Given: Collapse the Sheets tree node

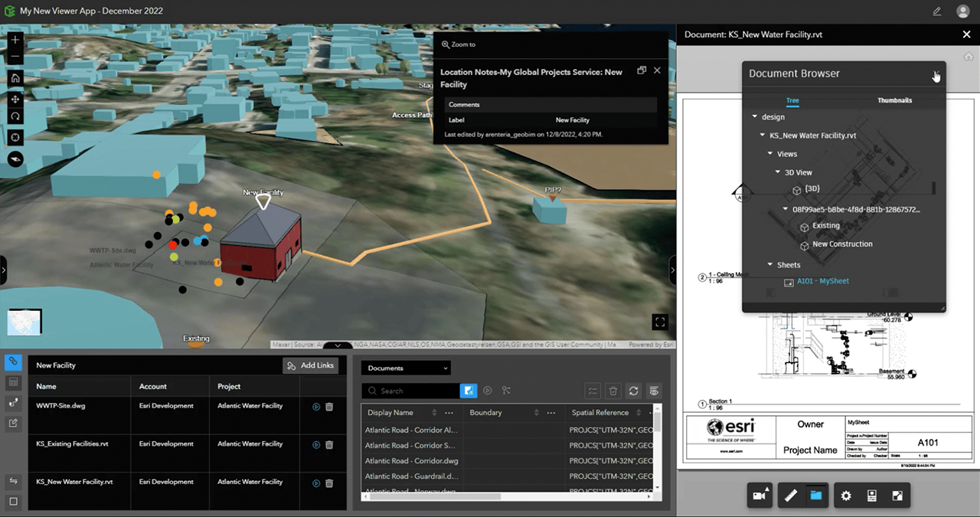Looking at the screenshot, I should click(770, 265).
